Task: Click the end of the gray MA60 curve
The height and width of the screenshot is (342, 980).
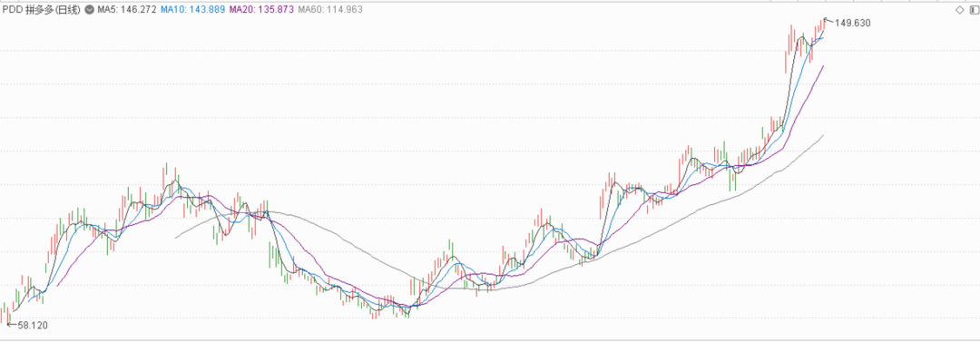Action: pyautogui.click(x=823, y=135)
